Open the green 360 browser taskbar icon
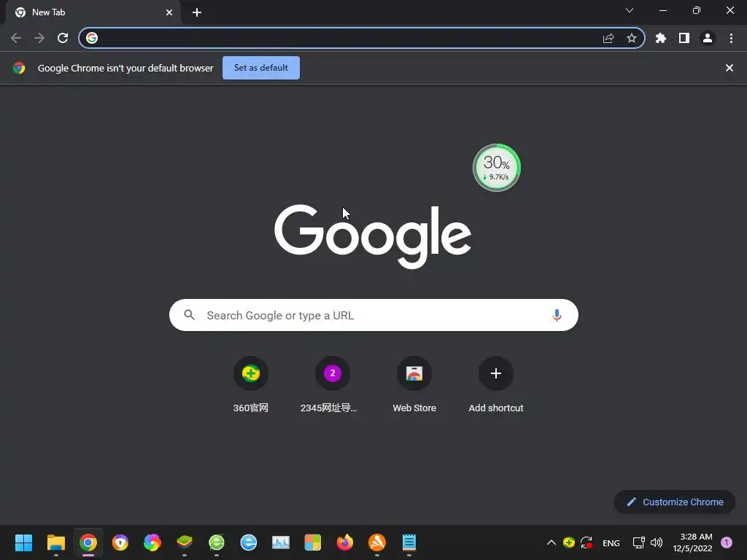The image size is (747, 560). point(216,542)
